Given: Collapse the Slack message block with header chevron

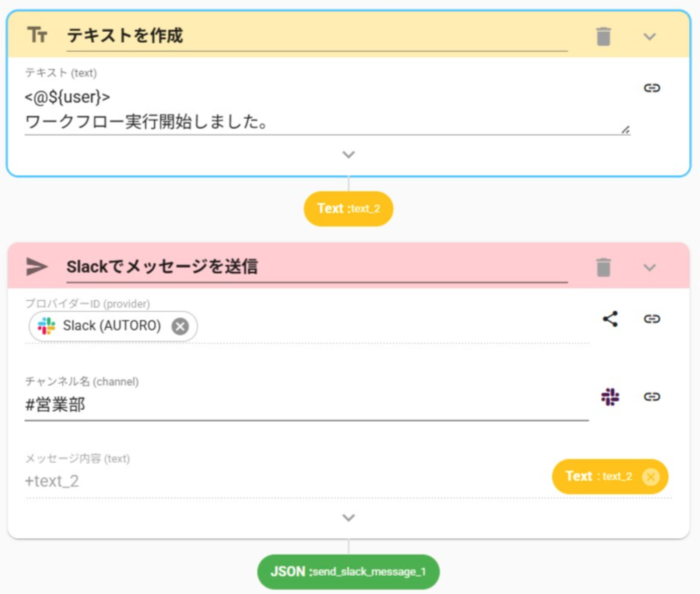Looking at the screenshot, I should click(x=650, y=268).
